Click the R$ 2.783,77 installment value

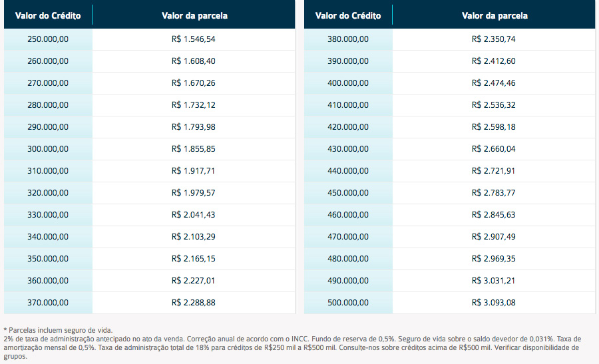pyautogui.click(x=494, y=193)
